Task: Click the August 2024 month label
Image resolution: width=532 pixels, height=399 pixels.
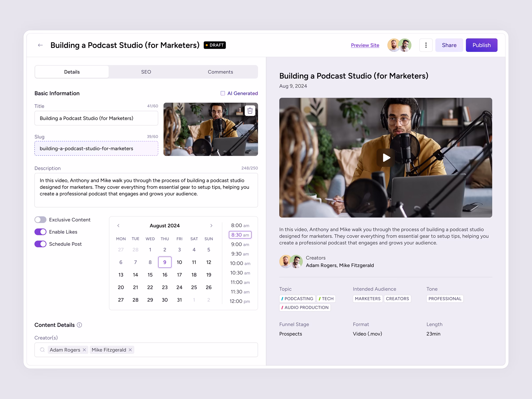Action: point(165,226)
